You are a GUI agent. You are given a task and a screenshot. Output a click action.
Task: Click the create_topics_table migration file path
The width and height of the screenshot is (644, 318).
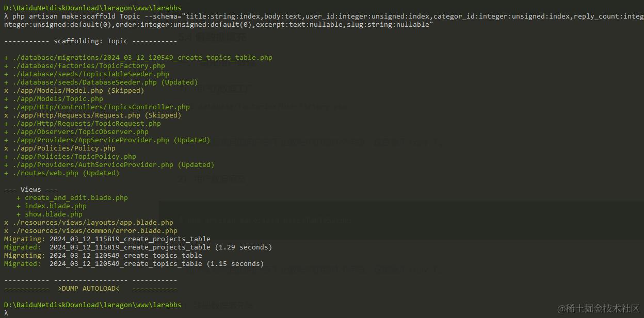tap(138, 58)
